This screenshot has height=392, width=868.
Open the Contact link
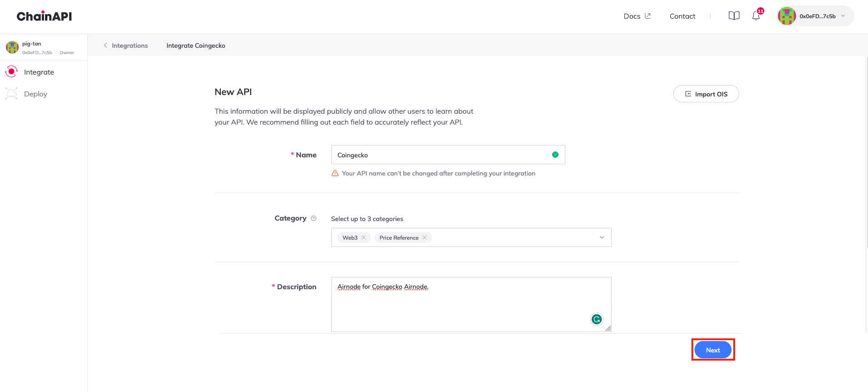[x=682, y=16]
